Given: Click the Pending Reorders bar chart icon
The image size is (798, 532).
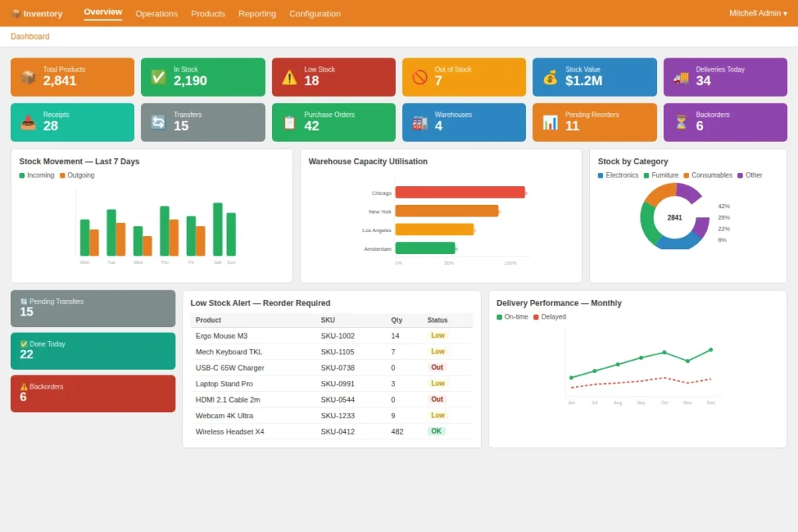Looking at the screenshot, I should (550, 122).
